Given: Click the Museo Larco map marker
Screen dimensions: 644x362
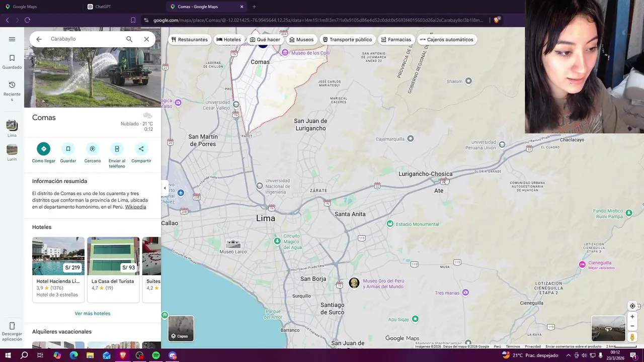Looking at the screenshot, I should click(233, 244).
